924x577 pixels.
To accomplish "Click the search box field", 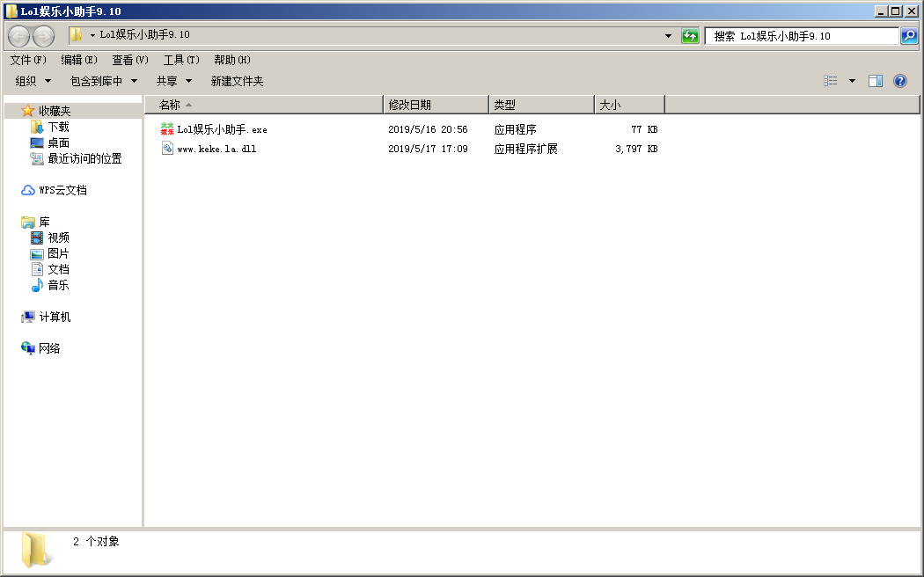I will pos(802,36).
